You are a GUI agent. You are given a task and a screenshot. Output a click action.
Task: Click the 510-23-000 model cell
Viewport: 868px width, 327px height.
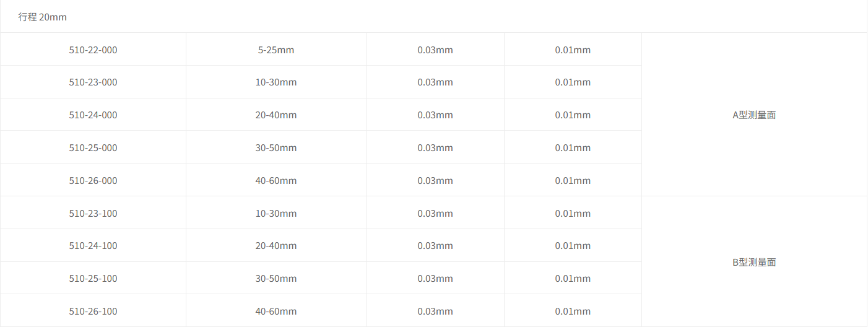tap(93, 82)
